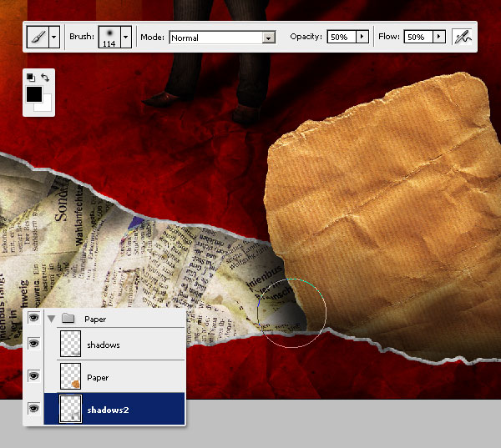Hide the shadows2 layer eye icon

click(34, 409)
